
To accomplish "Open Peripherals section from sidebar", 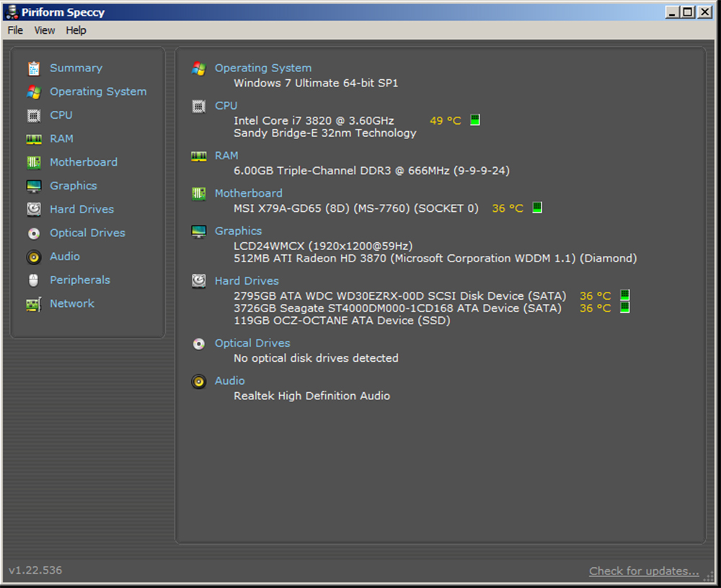I will click(x=80, y=280).
